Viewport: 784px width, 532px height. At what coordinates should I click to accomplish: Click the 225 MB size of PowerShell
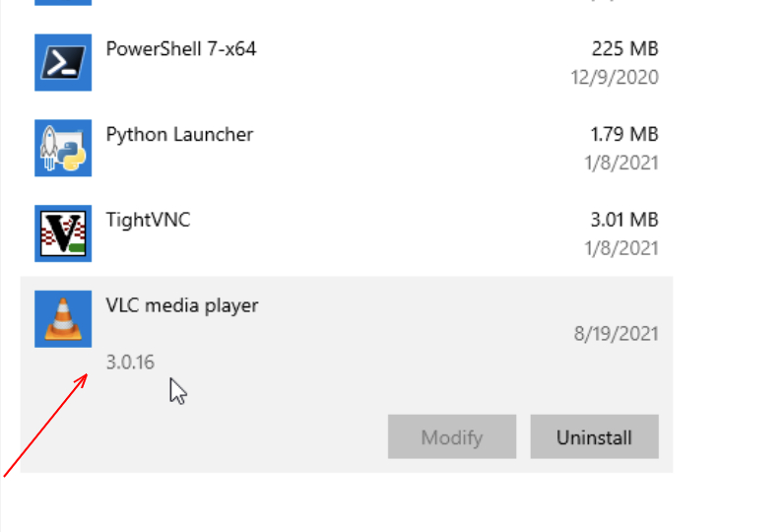[624, 48]
